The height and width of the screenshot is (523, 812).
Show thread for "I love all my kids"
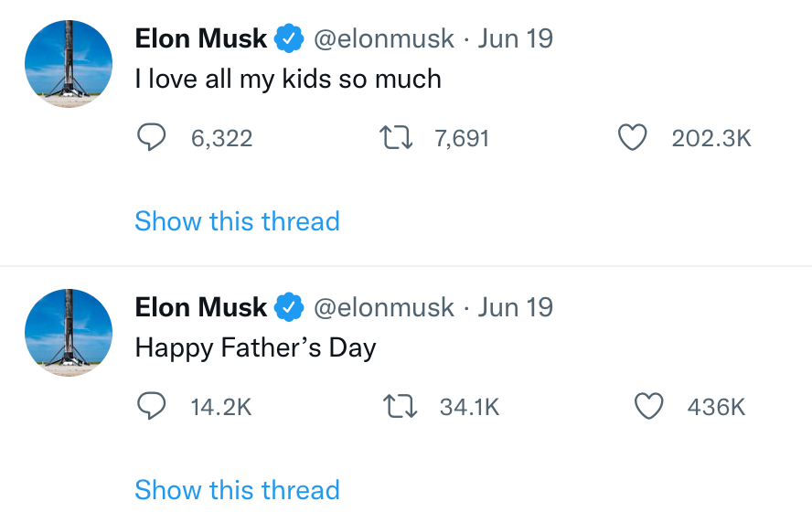pos(237,221)
